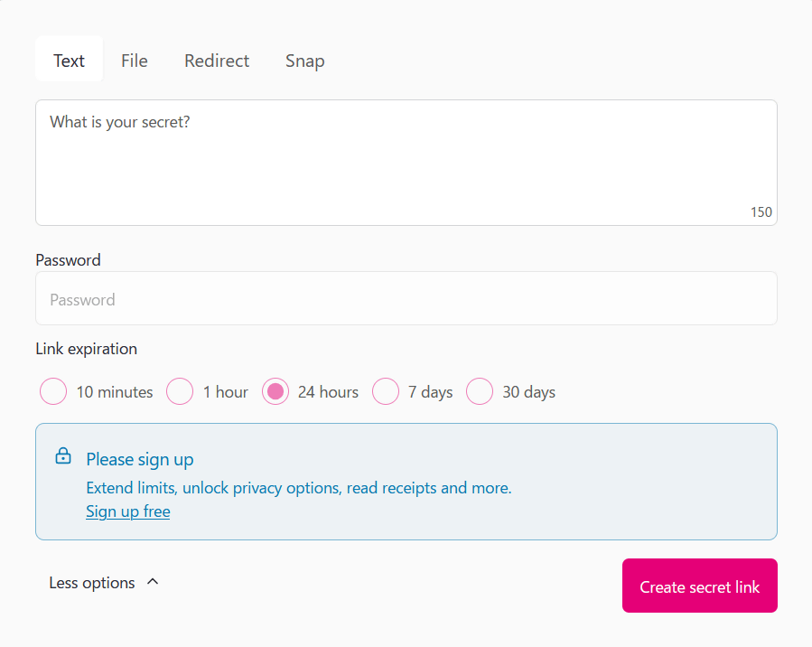Click the Password field label
The height and width of the screenshot is (647, 812).
pyautogui.click(x=69, y=259)
